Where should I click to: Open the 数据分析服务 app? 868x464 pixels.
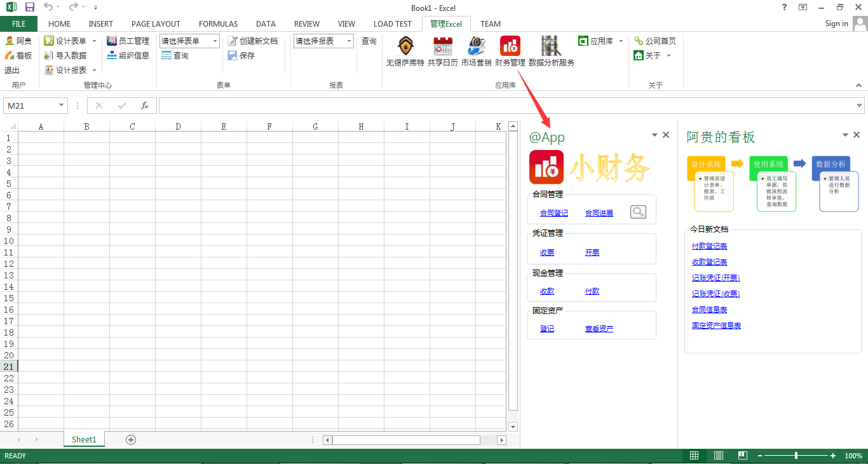point(551,51)
